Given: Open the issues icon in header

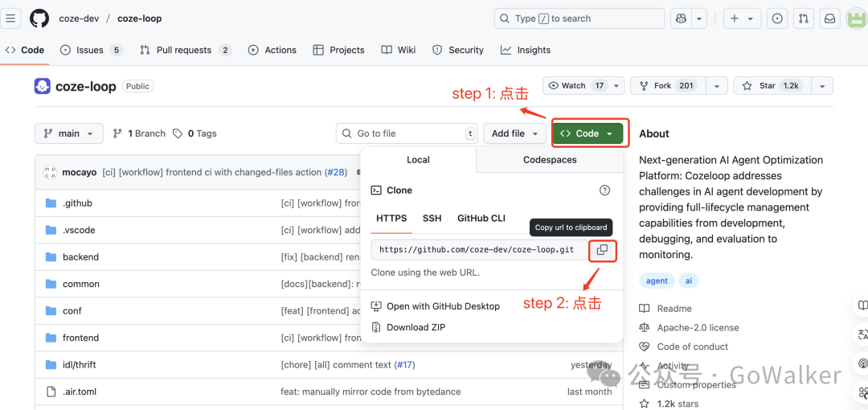Looking at the screenshot, I should coord(777,18).
